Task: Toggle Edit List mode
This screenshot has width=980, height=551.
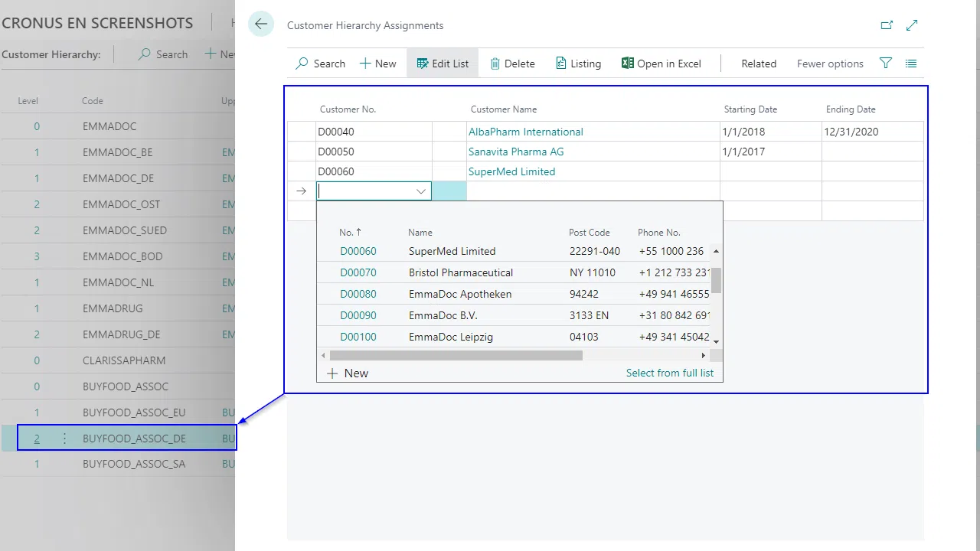Action: (x=443, y=64)
